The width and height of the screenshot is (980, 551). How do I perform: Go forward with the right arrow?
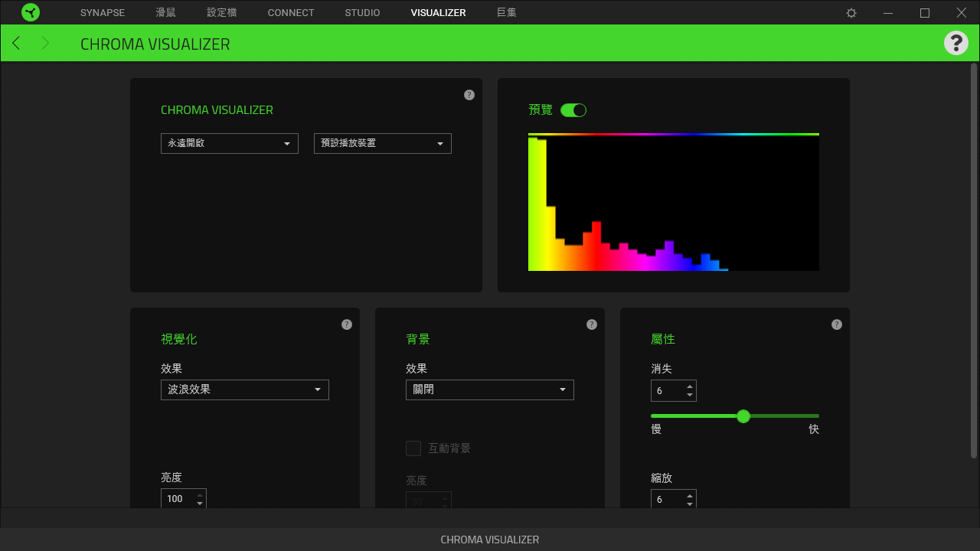tap(45, 43)
